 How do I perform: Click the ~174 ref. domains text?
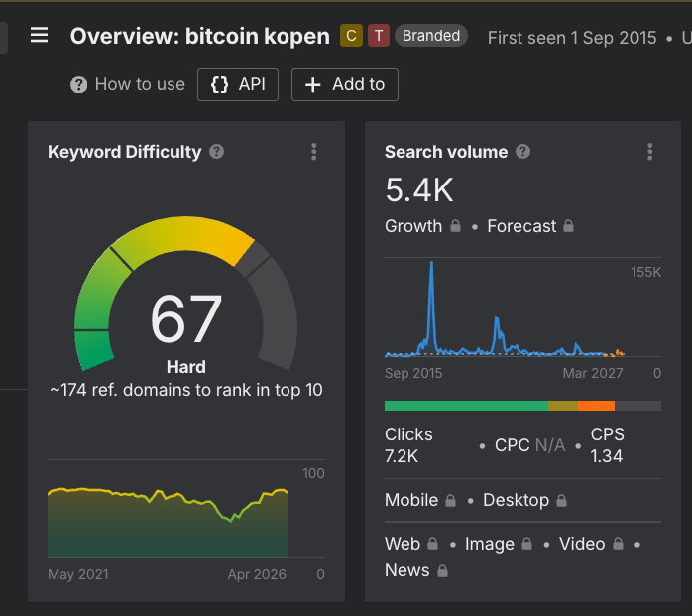coord(185,390)
